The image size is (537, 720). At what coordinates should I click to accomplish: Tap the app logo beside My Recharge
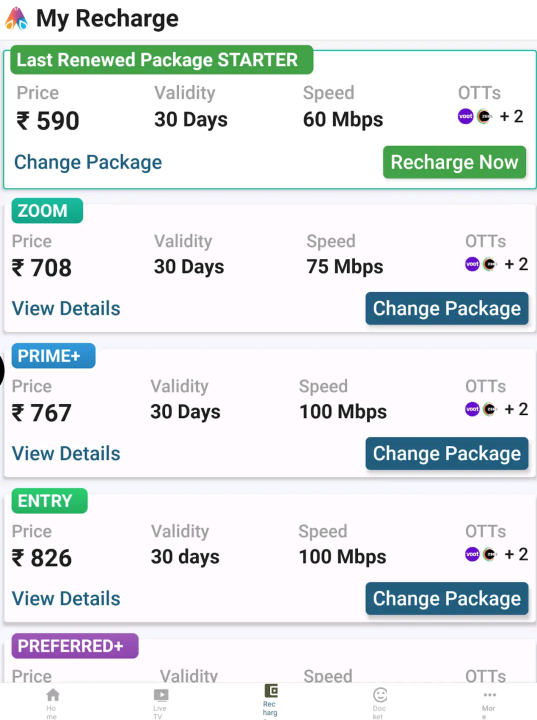[17, 18]
